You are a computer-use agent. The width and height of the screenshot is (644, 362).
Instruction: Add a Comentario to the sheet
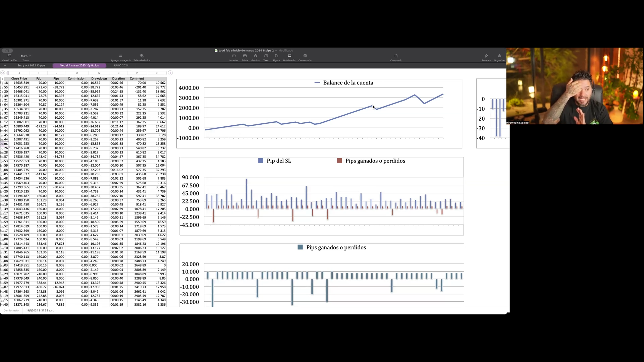(305, 56)
